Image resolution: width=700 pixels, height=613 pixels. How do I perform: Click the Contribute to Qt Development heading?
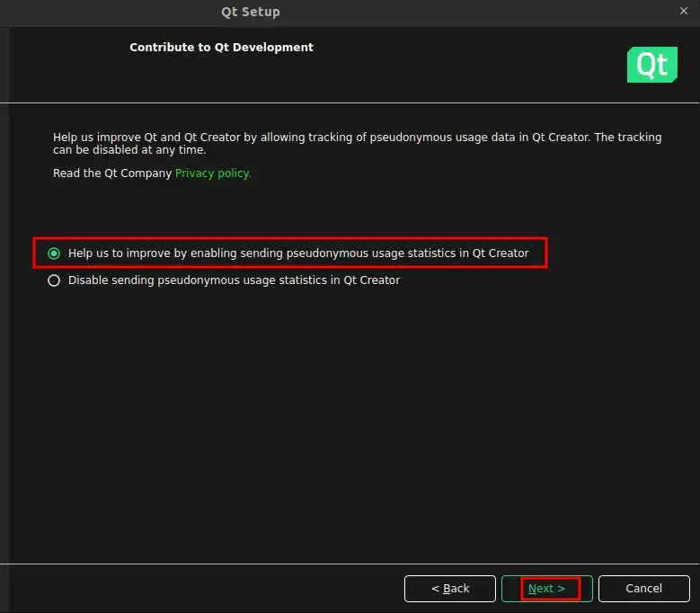[x=221, y=48]
